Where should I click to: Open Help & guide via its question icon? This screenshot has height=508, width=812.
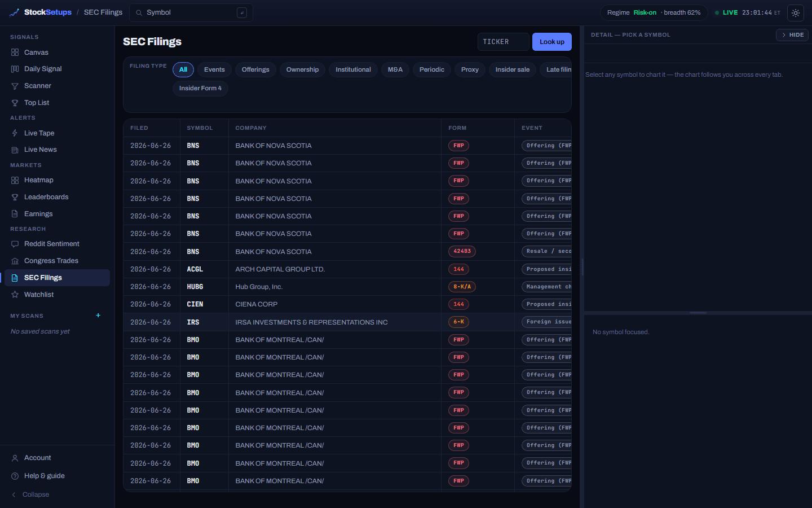coord(15,476)
